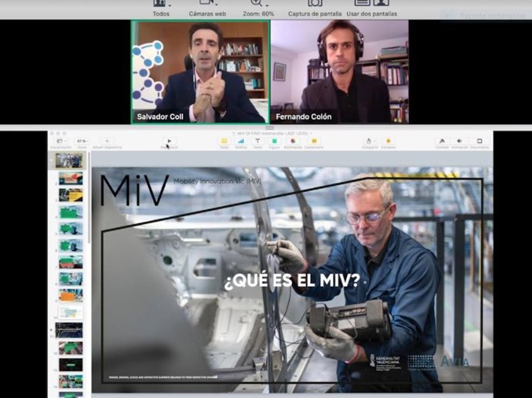Add a note with the Comentario icon
Image resolution: width=532 pixels, height=398 pixels.
(x=314, y=141)
